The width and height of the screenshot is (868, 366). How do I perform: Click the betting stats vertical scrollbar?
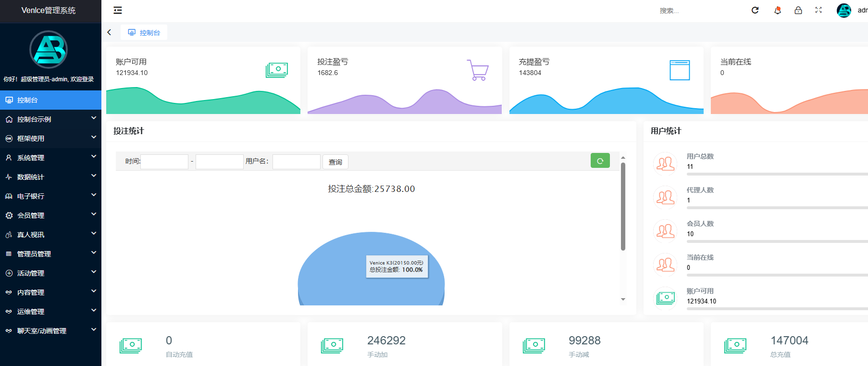click(x=623, y=207)
